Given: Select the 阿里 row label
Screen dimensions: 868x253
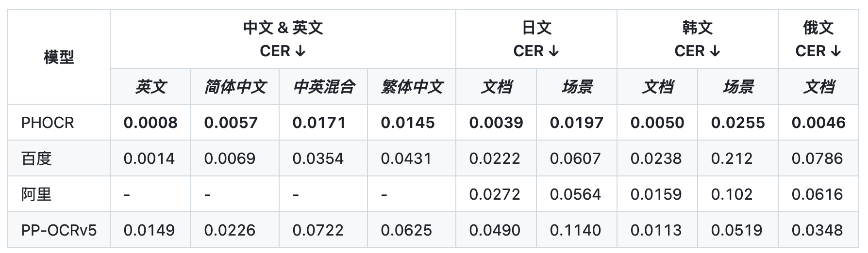Looking at the screenshot, I should click(x=36, y=194).
